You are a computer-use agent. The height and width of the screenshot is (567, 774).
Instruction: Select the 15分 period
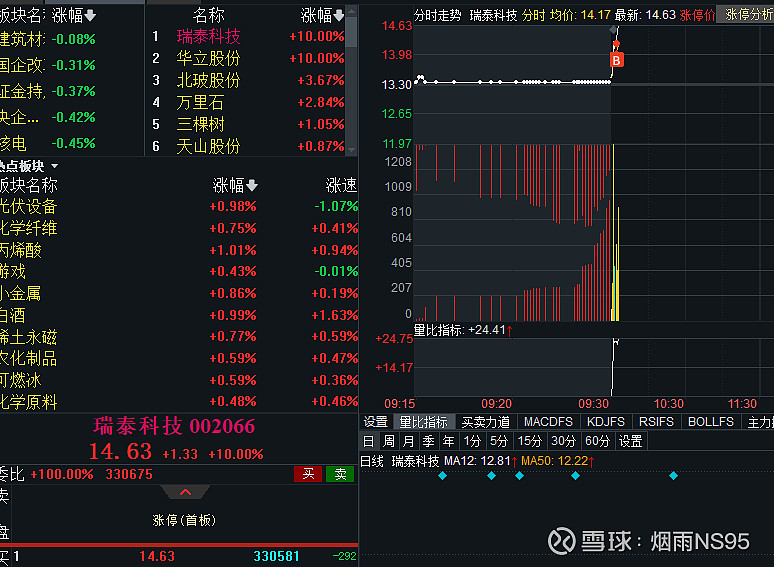(x=530, y=441)
